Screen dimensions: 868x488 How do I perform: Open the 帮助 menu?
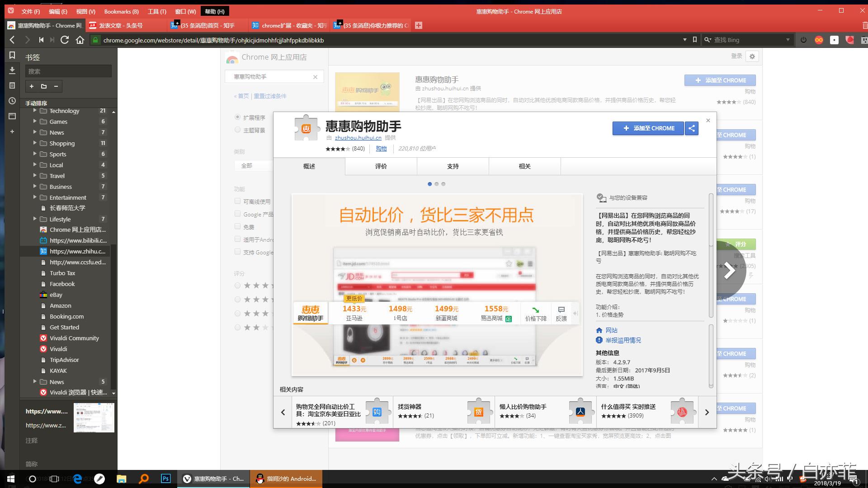[214, 11]
